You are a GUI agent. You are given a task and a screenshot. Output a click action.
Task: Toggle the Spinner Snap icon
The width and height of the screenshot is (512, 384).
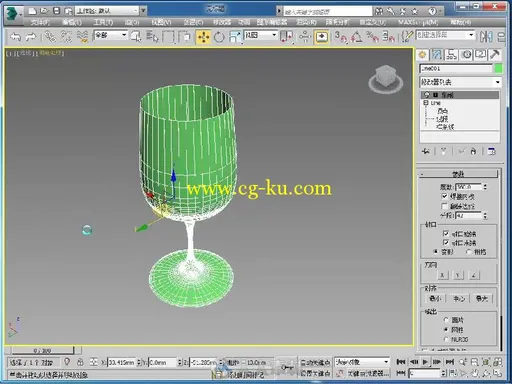(x=388, y=37)
